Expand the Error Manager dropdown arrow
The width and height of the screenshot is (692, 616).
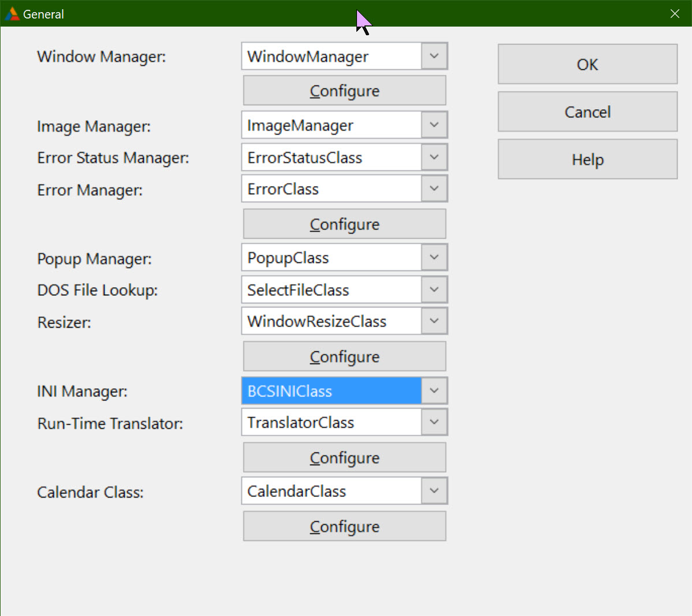pos(434,189)
